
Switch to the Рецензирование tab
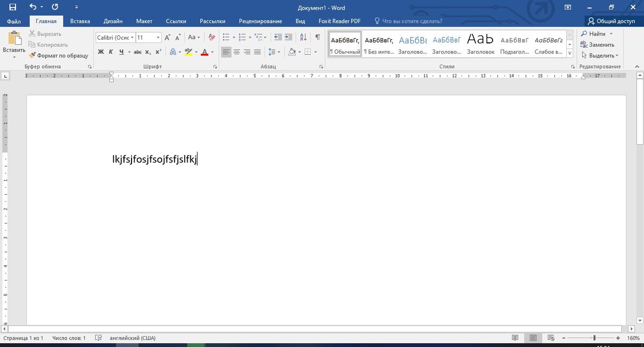pyautogui.click(x=260, y=21)
